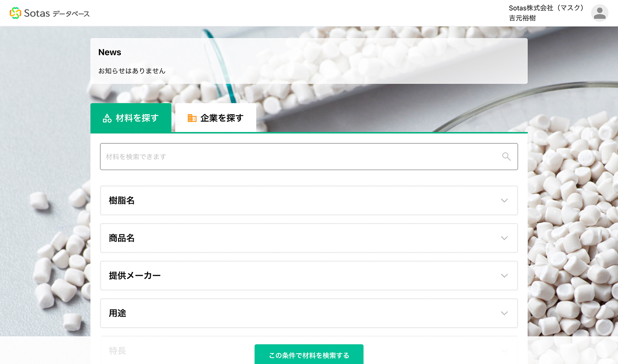The width and height of the screenshot is (618, 364).
Task: Click the magnifier search icon
Action: [506, 157]
